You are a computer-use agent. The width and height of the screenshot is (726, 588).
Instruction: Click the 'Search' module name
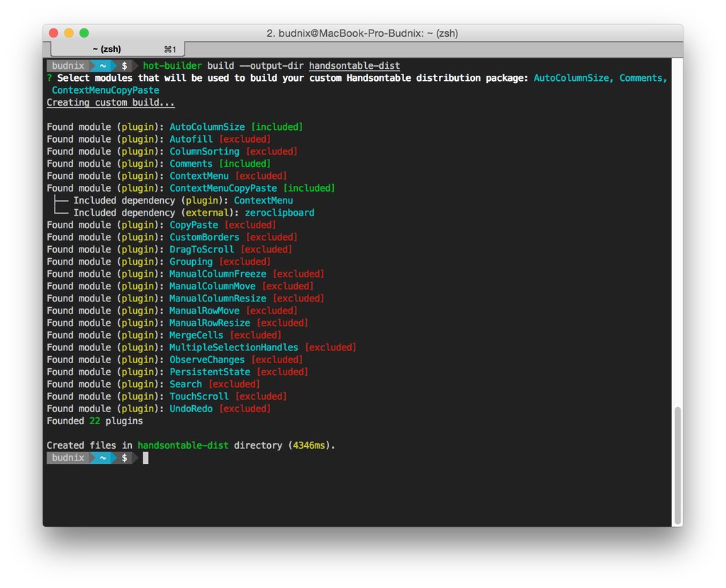[185, 384]
